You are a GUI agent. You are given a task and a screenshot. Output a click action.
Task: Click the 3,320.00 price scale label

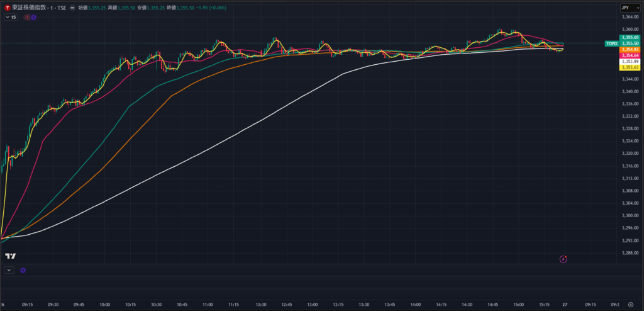(629, 153)
